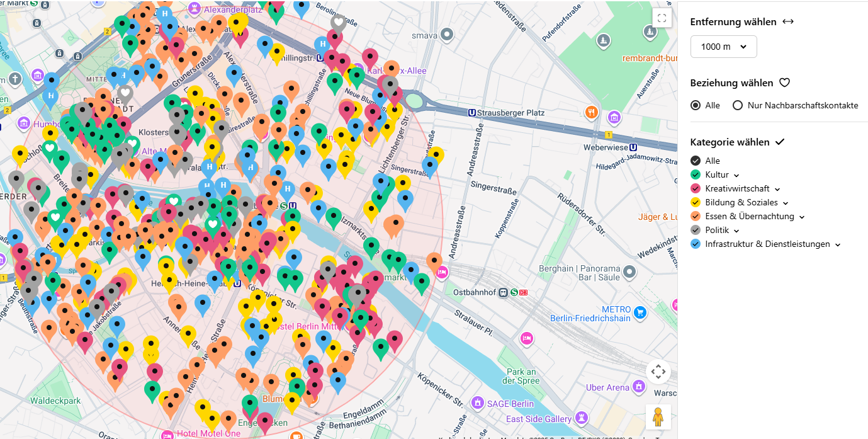
Task: Click the Uber Arena map marker
Action: (x=640, y=385)
